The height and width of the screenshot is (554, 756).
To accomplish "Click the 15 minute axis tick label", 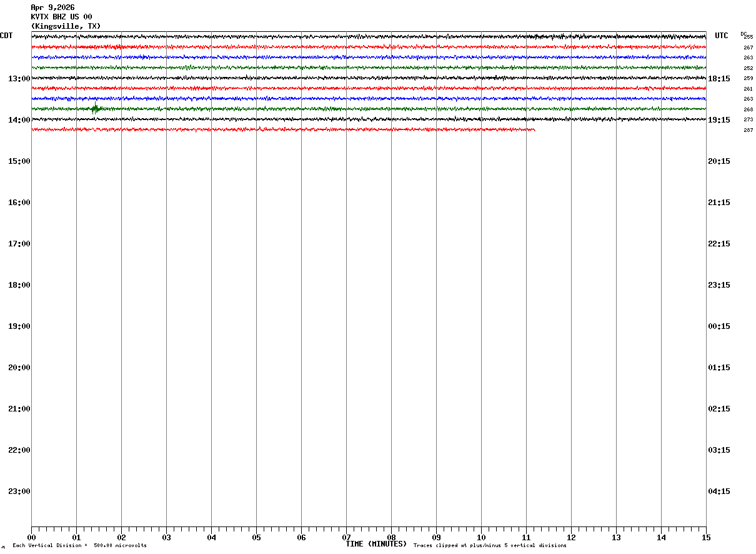I will (706, 537).
